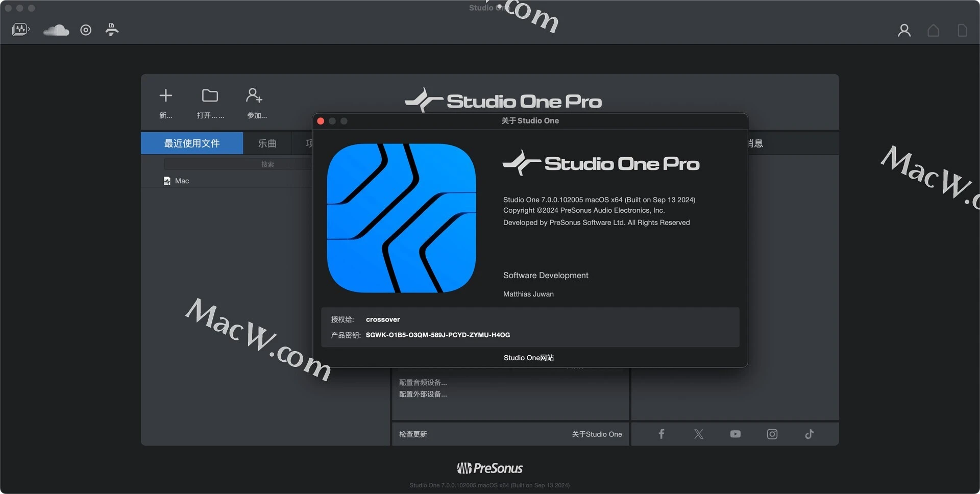
Task: Open a file using folder icon
Action: coord(210,95)
